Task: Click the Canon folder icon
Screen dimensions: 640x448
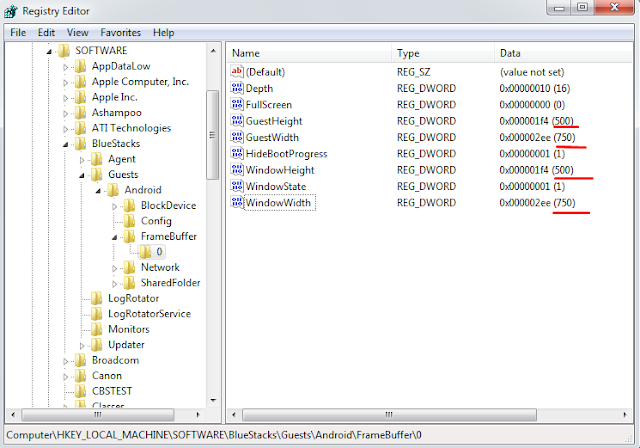Action: [80, 376]
